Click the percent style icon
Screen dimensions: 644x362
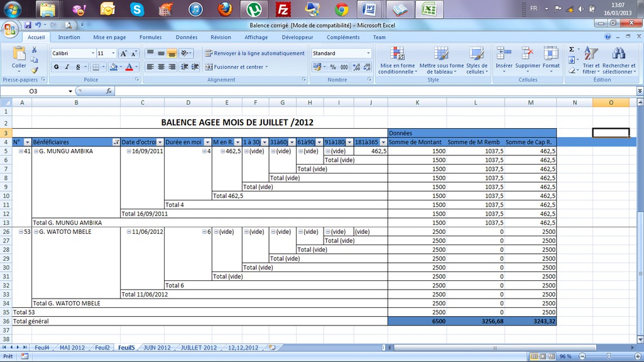pos(333,67)
